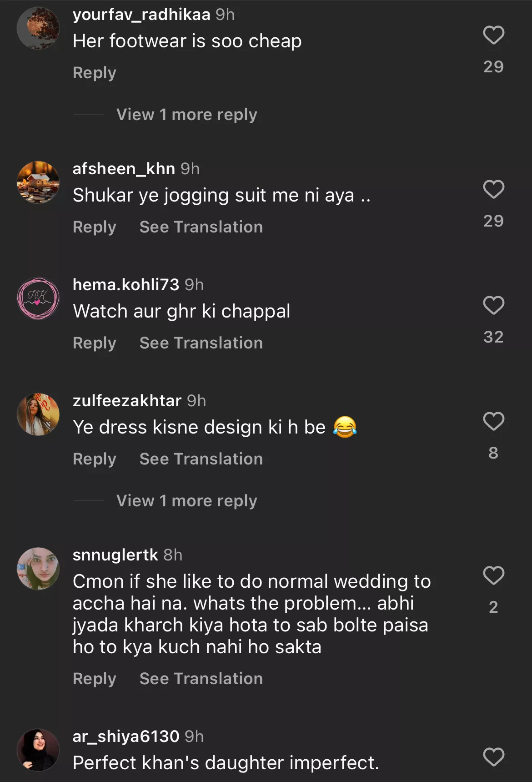The image size is (532, 782).
Task: Tap heart on afsheen_khn's comment
Action: coord(493,189)
